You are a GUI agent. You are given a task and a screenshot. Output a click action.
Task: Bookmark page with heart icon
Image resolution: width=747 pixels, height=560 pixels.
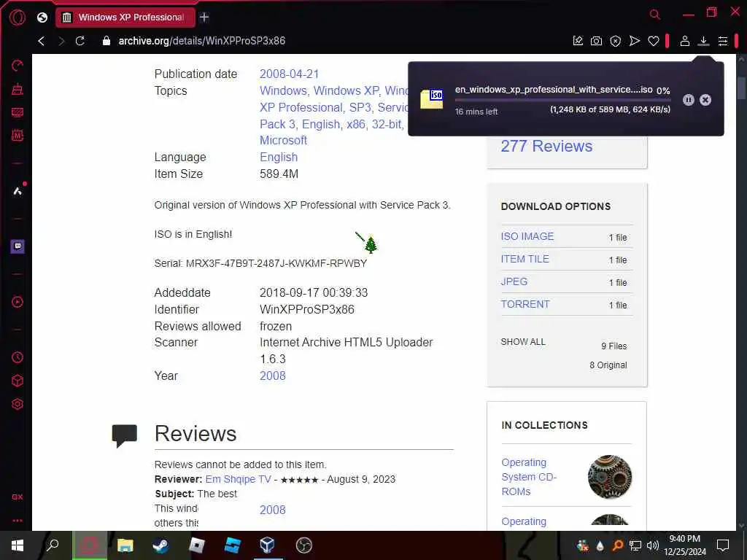click(654, 42)
